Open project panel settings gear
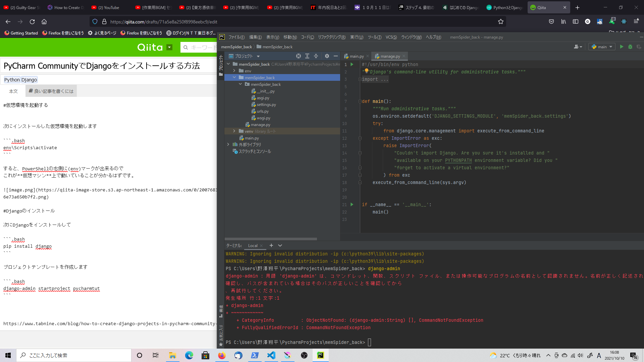Image resolution: width=644 pixels, height=362 pixels. point(327,56)
